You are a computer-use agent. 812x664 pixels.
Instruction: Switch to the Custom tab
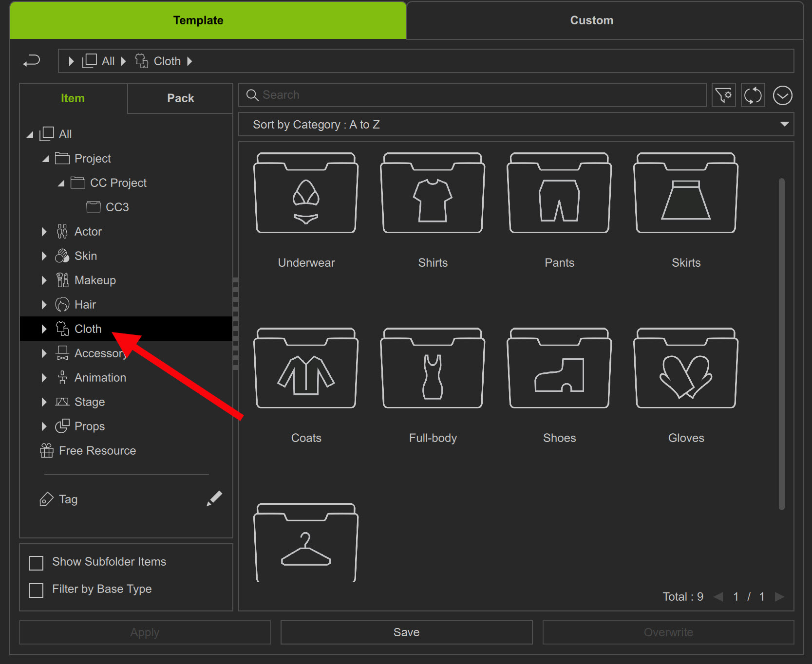[605, 20]
